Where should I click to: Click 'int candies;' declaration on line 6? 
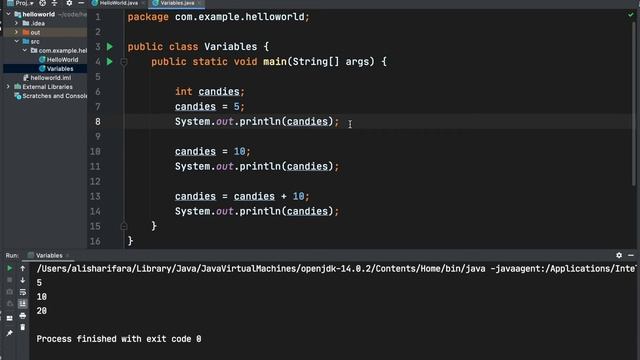[210, 91]
